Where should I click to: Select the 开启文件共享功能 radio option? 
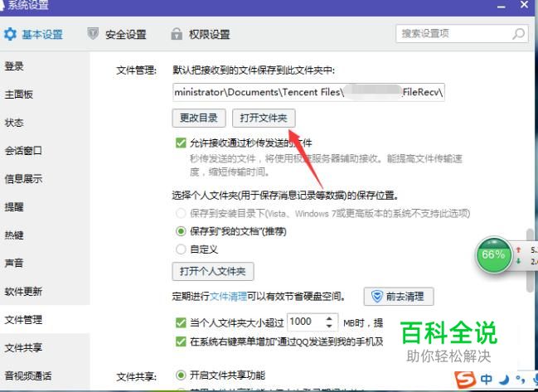pos(181,375)
